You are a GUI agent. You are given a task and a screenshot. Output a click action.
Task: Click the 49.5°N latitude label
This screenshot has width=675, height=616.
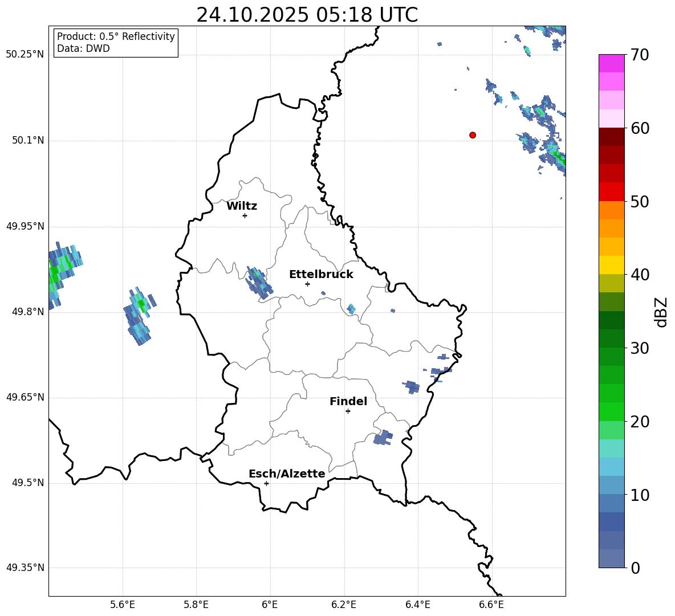pos(28,483)
